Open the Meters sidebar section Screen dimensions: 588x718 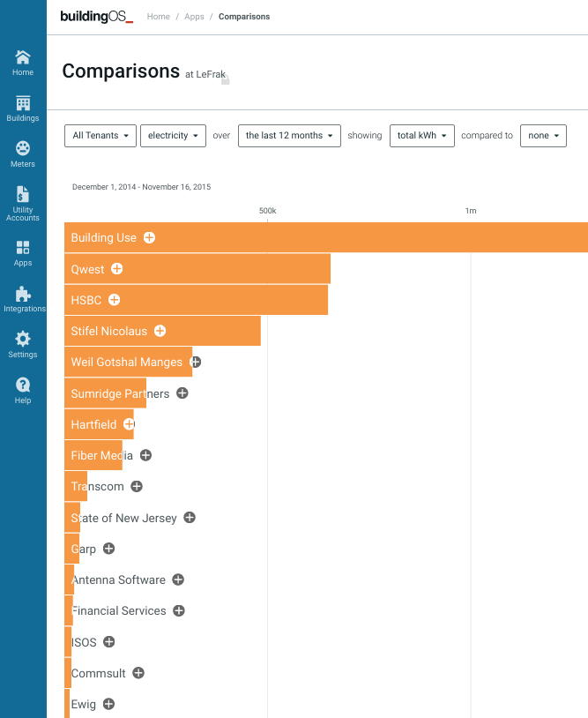(x=23, y=154)
